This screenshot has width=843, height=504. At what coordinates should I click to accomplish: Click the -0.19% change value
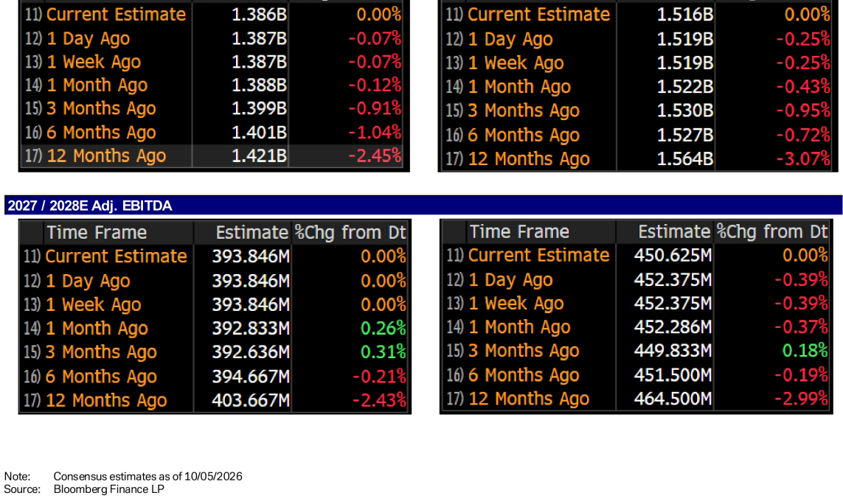pyautogui.click(x=801, y=374)
